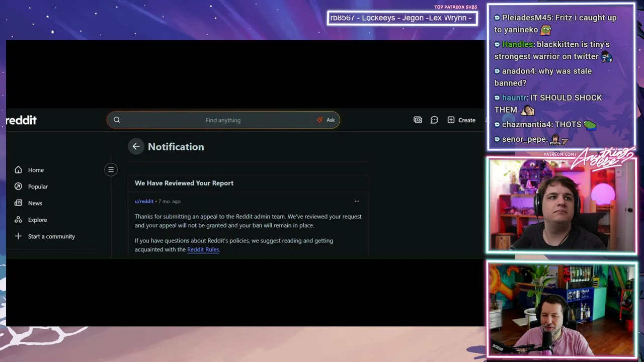This screenshot has width=644, height=362.
Task: Click the "TOP PATREON SUBS" label
Action: 455,7
